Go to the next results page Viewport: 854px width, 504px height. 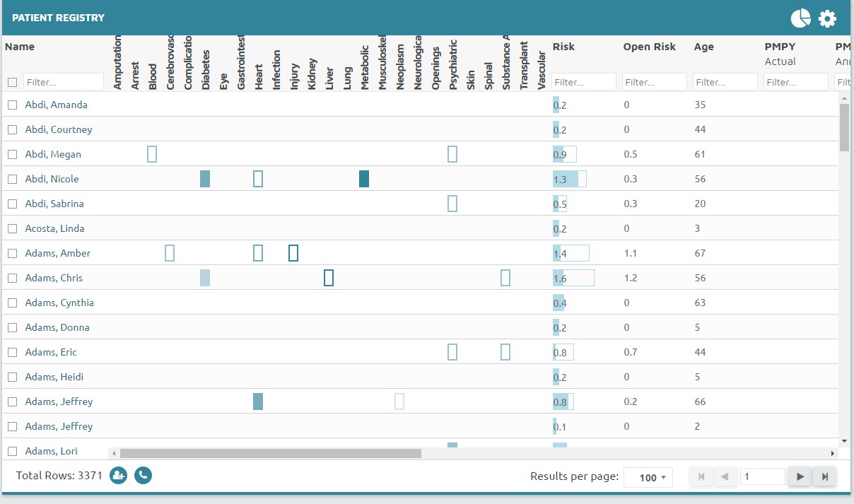800,477
